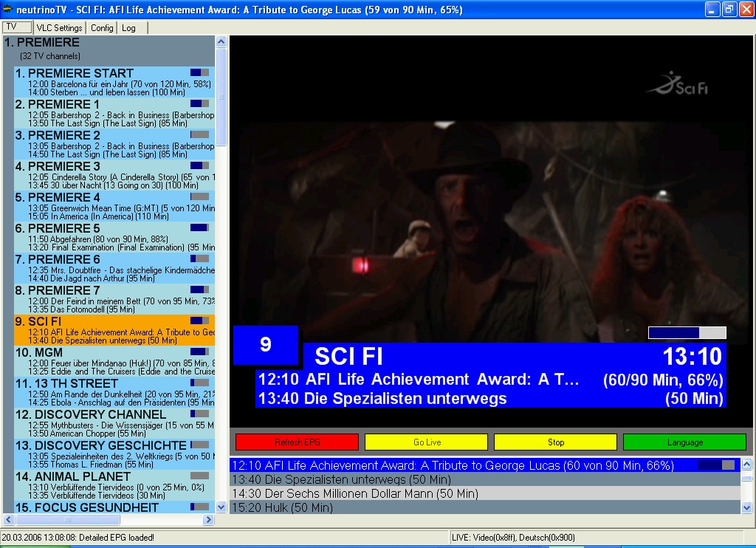
Task: Click the program progress bar above the overlay
Action: click(687, 332)
